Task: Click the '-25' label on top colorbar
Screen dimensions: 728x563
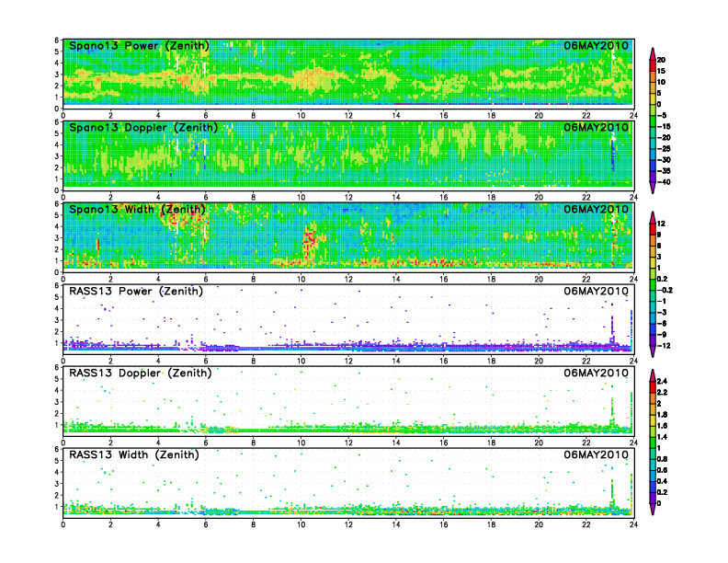Action: (664, 149)
